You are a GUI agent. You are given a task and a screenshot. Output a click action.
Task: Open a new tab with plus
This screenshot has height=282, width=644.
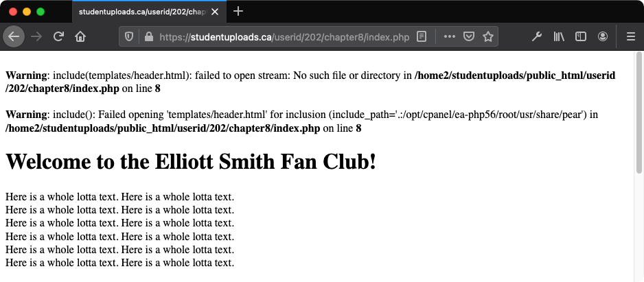[238, 12]
